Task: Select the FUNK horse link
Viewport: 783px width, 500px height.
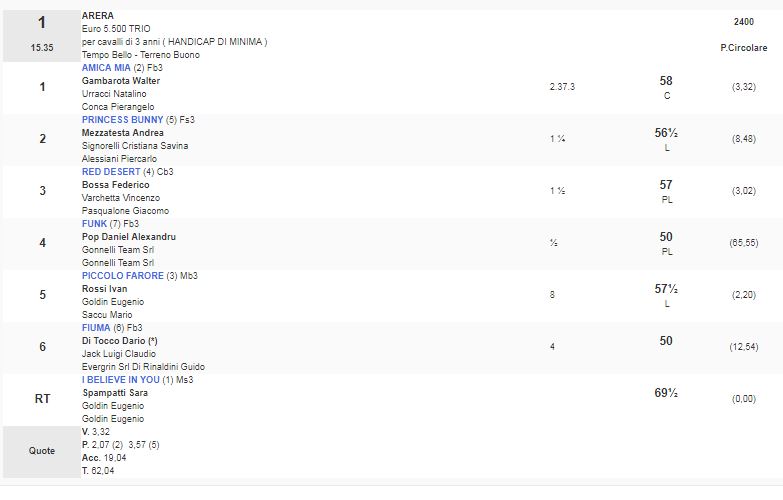Action: coord(93,224)
